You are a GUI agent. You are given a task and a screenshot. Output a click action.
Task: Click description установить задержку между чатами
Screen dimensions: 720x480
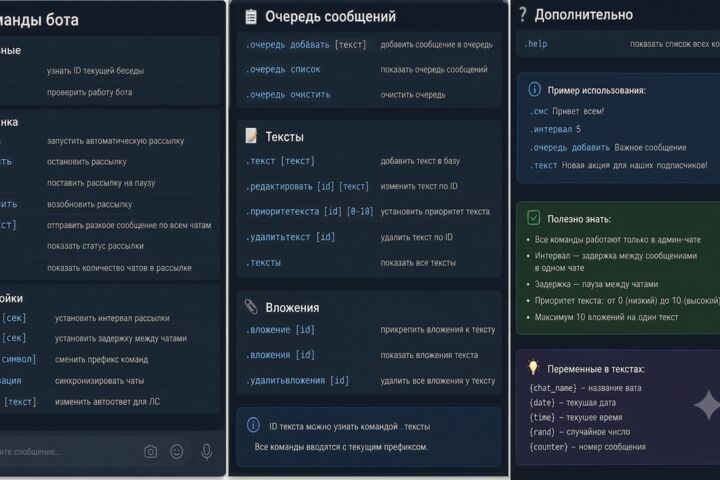click(x=121, y=339)
